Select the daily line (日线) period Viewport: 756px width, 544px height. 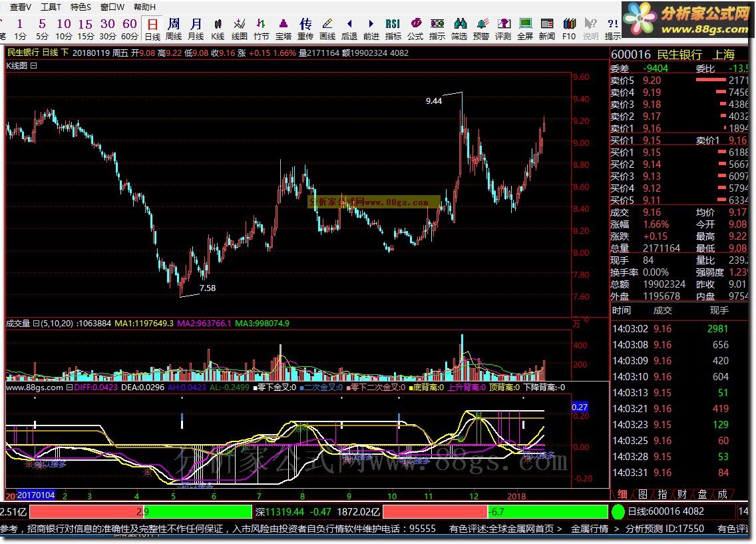tap(152, 29)
